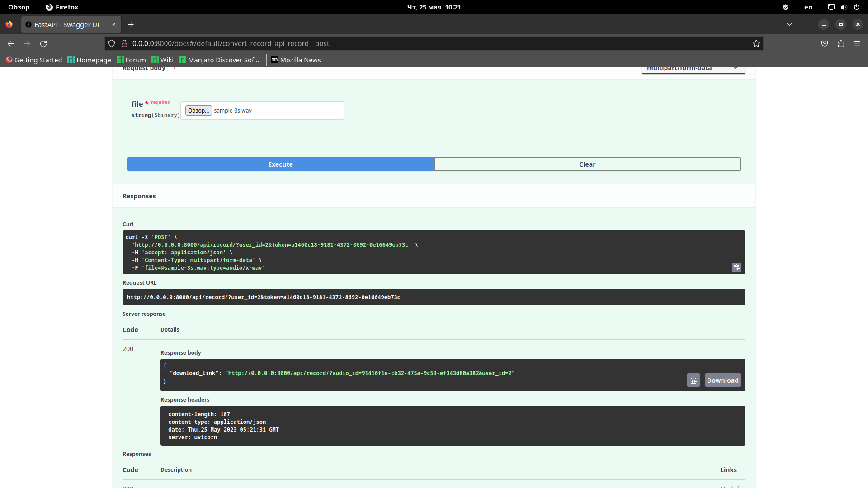Download the response file
The height and width of the screenshot is (488, 868).
click(722, 380)
